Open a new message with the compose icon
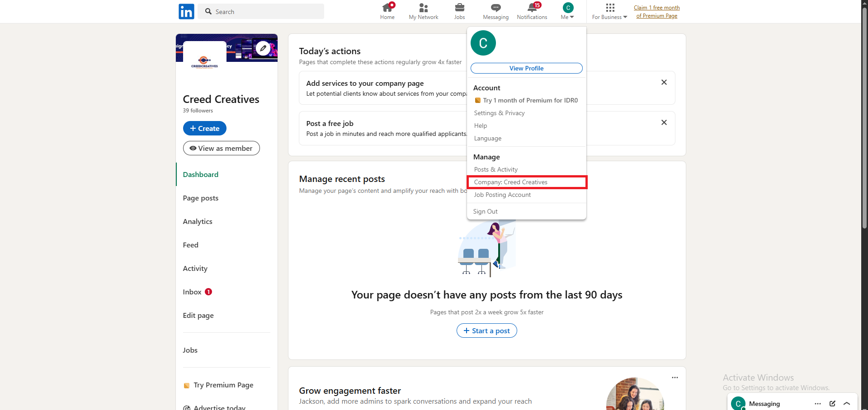 tap(833, 404)
